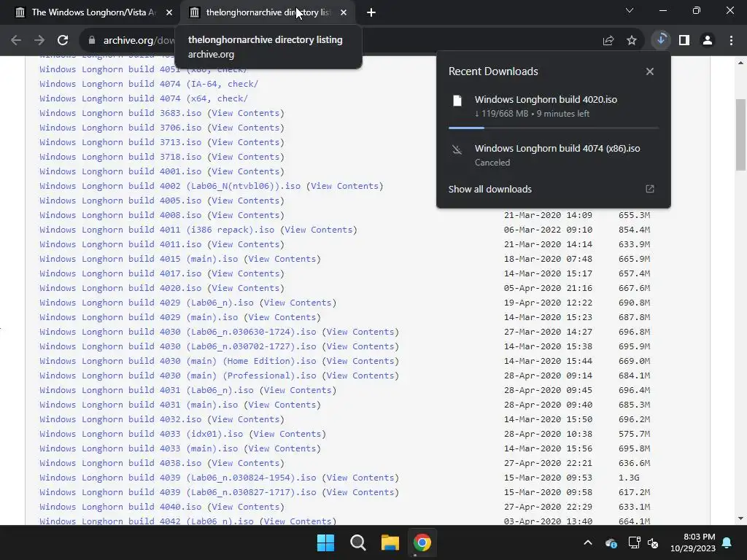747x560 pixels.
Task: Click OneDrive cloud tray icon
Action: (611, 542)
